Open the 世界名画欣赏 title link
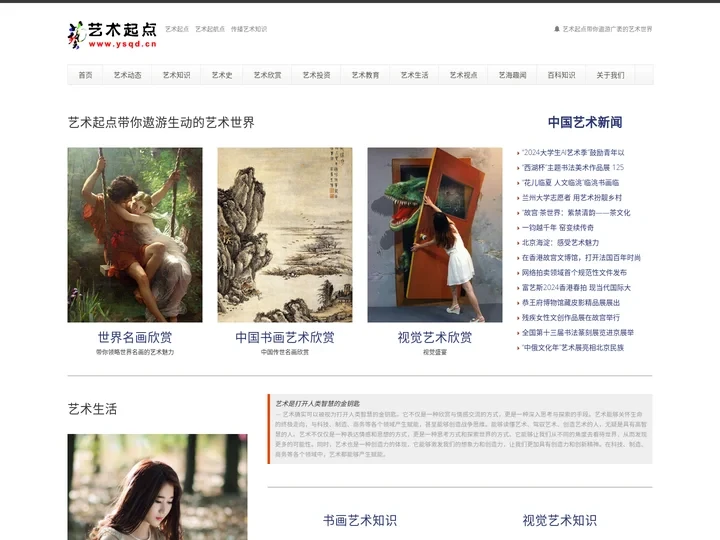The image size is (720, 540). coord(135,338)
